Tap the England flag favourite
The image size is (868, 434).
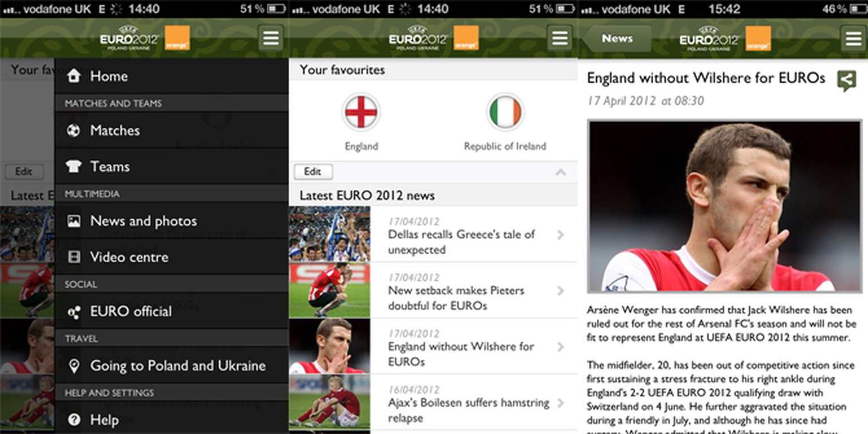pos(361,112)
